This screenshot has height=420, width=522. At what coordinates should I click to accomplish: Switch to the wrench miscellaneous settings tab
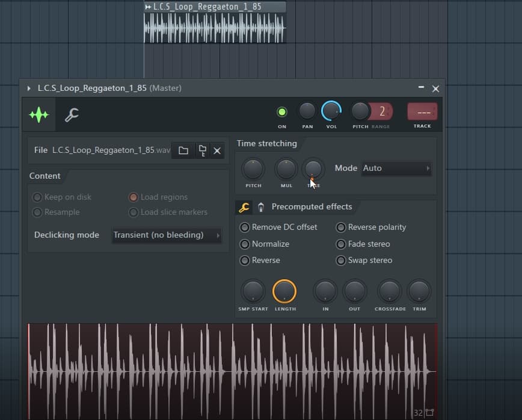point(72,114)
